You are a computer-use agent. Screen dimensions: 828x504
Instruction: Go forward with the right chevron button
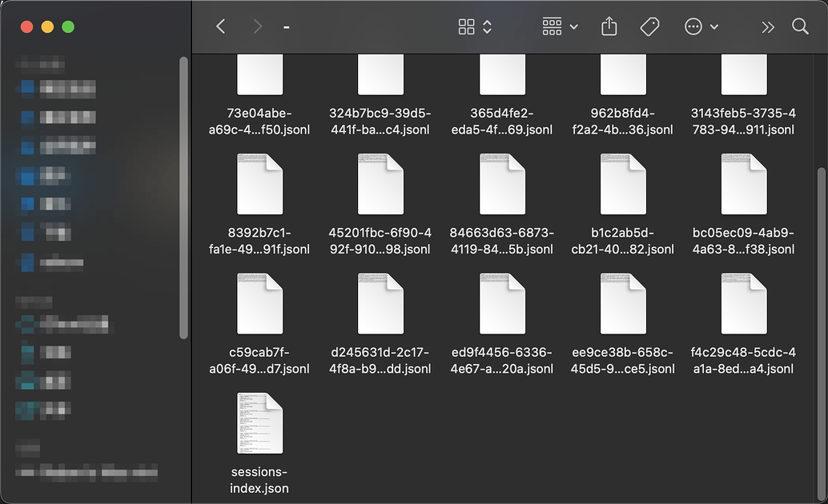point(257,26)
